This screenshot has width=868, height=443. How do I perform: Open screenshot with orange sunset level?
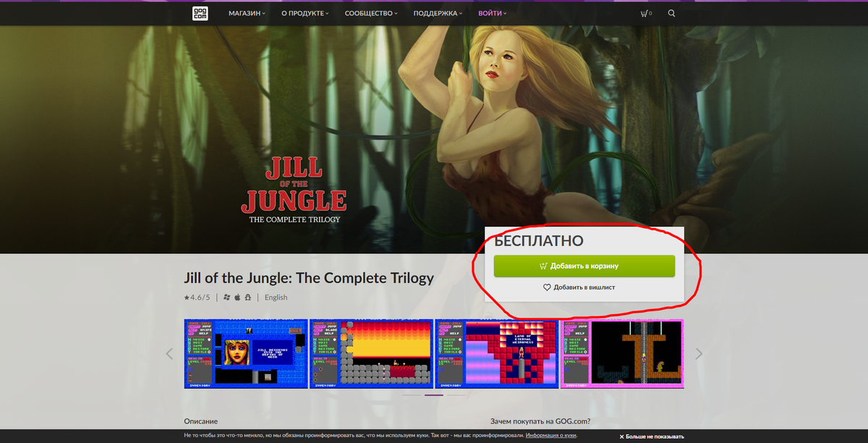[x=371, y=354]
